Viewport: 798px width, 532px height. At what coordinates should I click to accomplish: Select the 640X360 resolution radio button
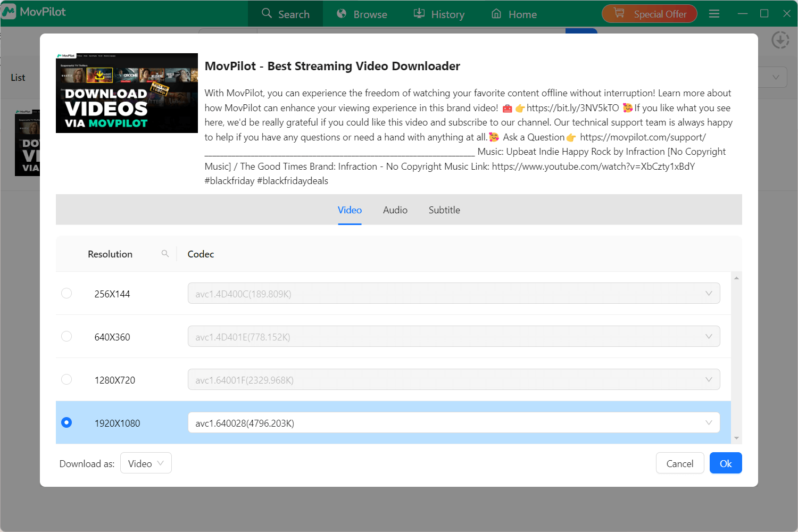click(66, 336)
